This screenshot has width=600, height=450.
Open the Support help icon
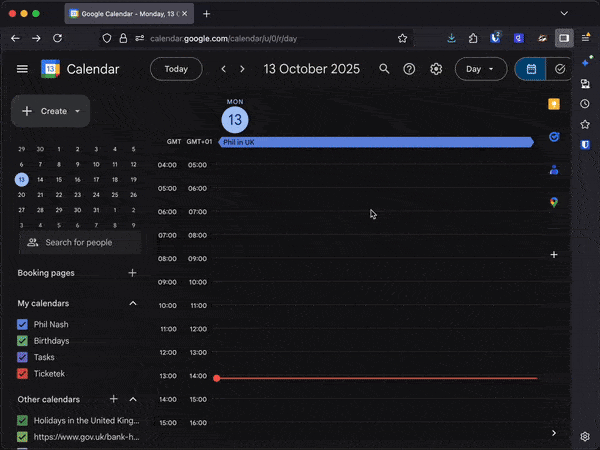pyautogui.click(x=409, y=69)
